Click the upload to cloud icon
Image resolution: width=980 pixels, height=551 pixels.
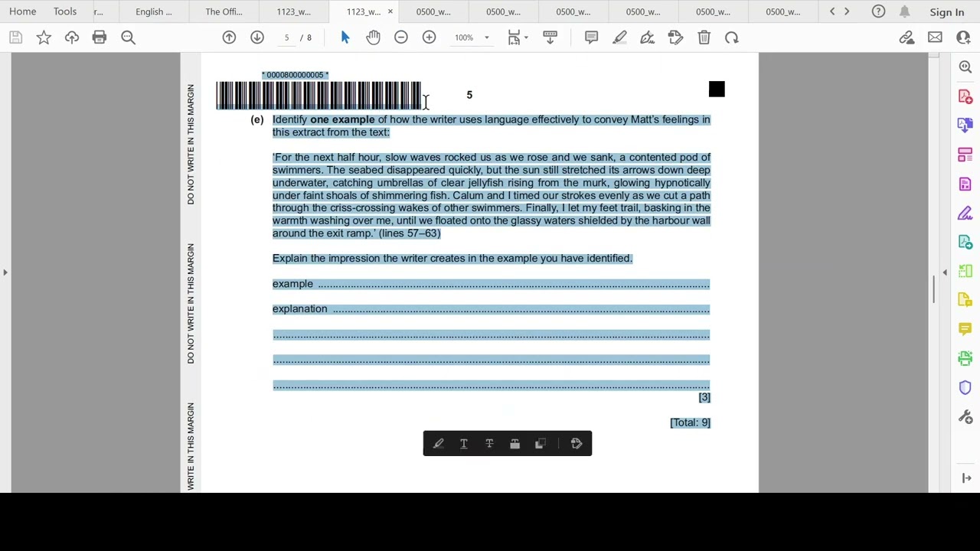click(x=72, y=37)
